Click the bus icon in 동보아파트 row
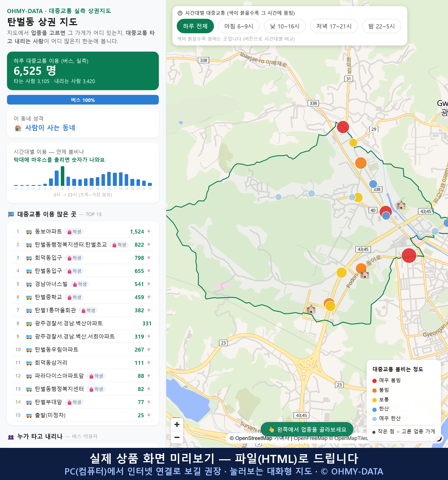 pos(29,232)
